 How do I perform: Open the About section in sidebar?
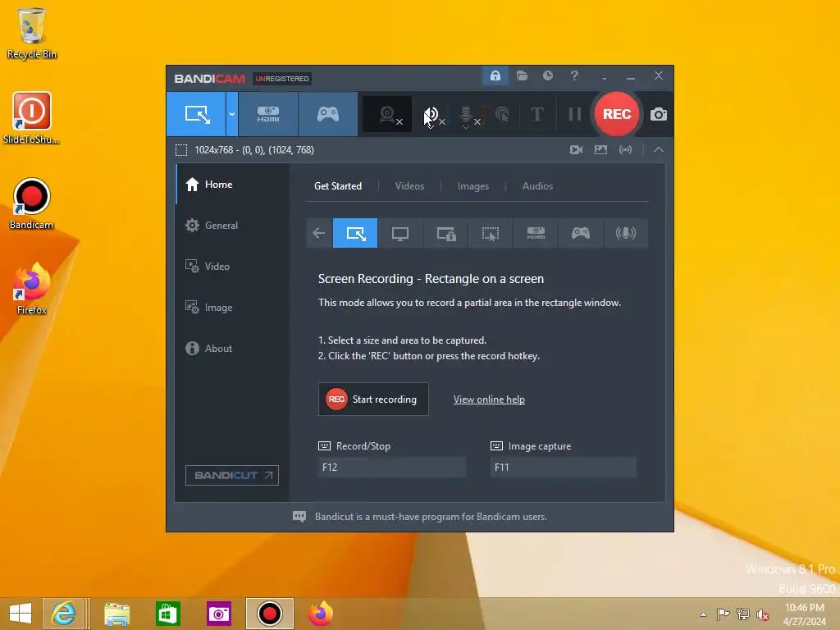tap(232, 348)
